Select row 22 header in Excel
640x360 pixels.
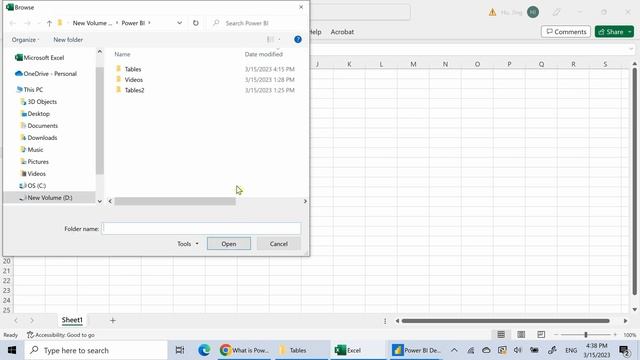[7, 281]
